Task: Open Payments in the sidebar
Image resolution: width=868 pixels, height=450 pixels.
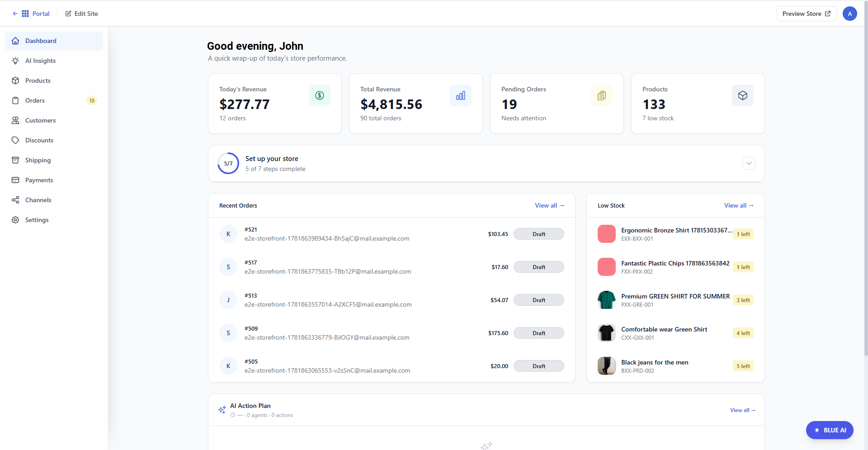Action: coord(54,180)
